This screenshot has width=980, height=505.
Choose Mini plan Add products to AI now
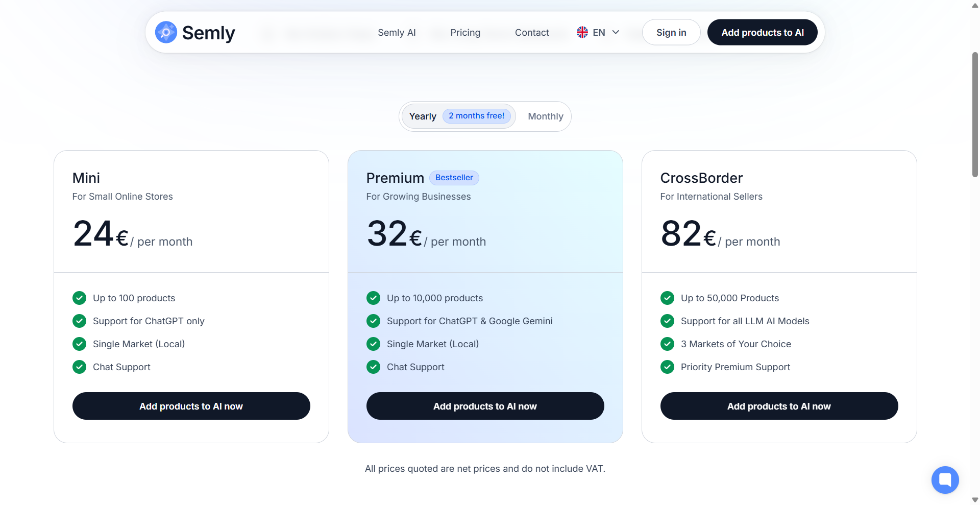click(191, 406)
